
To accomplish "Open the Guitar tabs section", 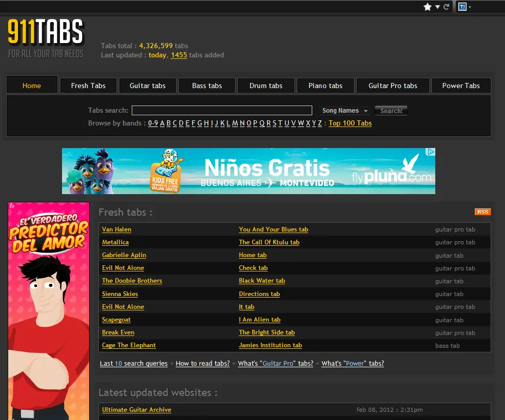I will point(148,86).
